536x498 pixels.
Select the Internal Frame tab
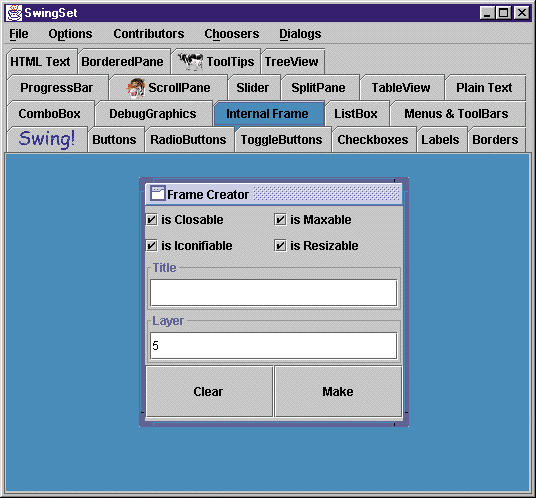tap(269, 114)
